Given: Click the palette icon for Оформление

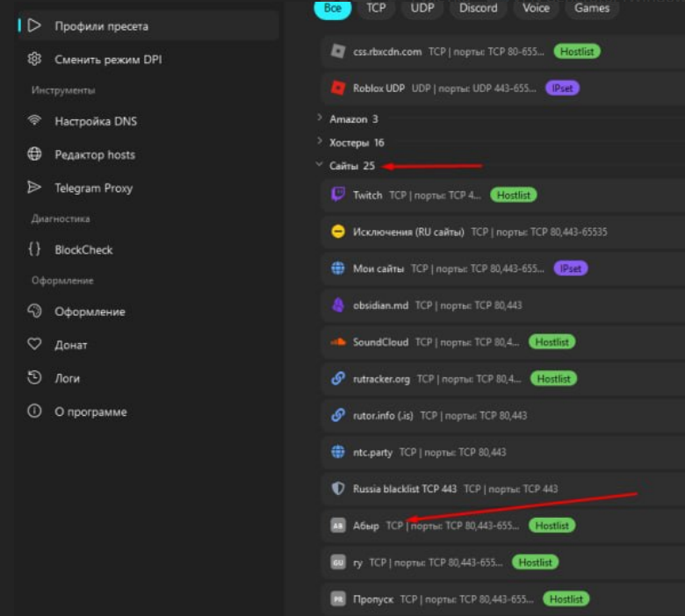Looking at the screenshot, I should (34, 311).
